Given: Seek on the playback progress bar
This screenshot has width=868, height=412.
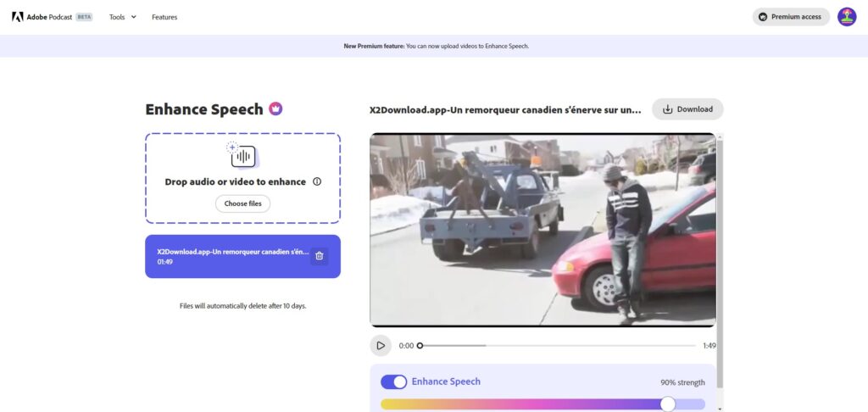Looking at the screenshot, I should (558, 346).
